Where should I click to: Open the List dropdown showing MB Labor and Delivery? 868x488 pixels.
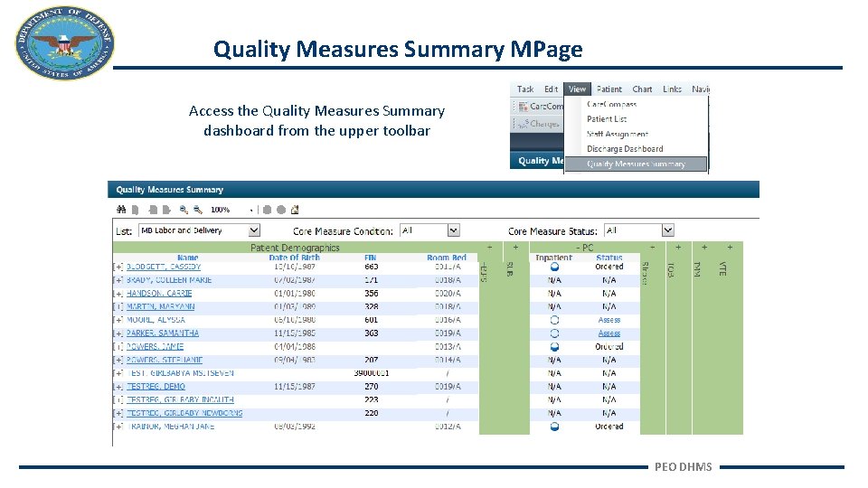point(199,230)
